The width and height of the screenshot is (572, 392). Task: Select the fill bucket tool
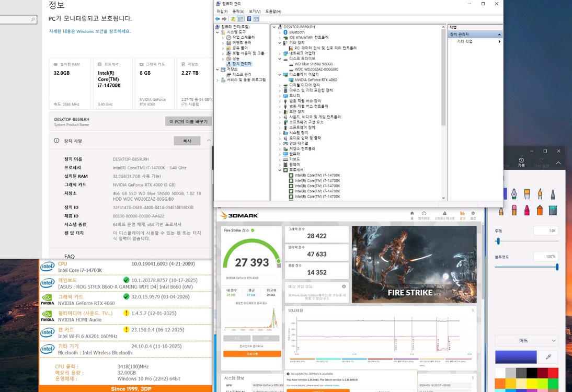(x=553, y=210)
